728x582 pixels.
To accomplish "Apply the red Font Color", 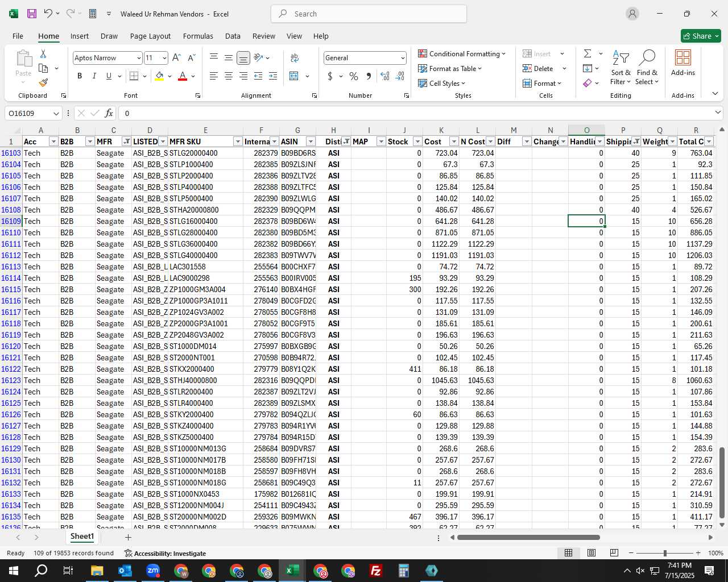I will click(183, 76).
